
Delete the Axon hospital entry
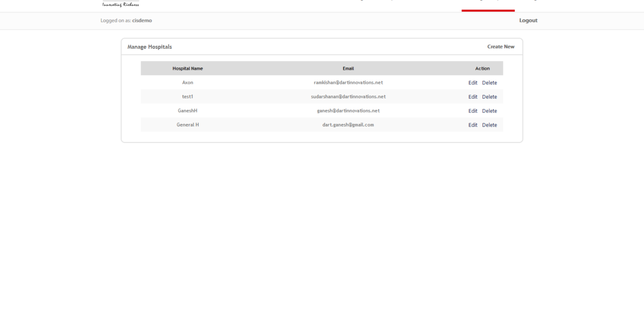(x=489, y=82)
